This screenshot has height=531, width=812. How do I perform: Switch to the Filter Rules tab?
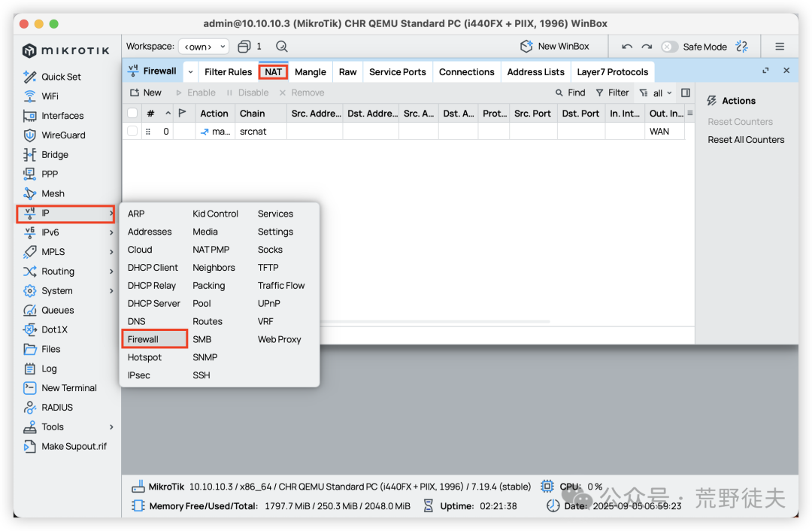[x=228, y=72]
